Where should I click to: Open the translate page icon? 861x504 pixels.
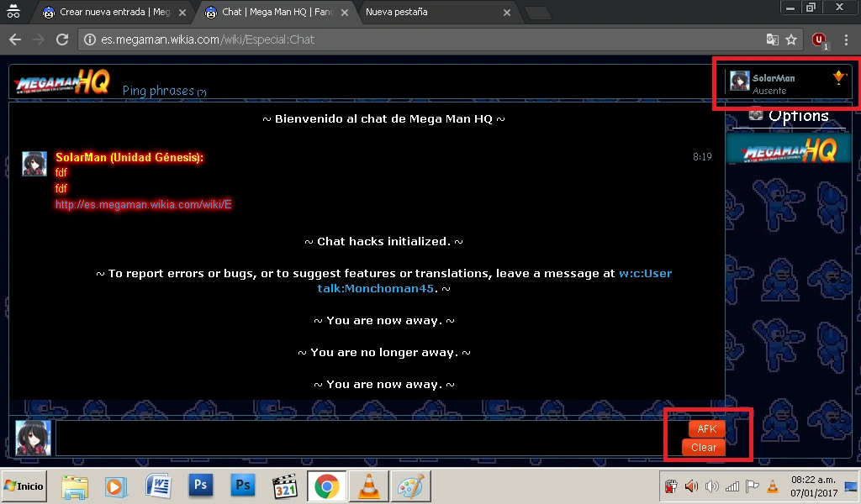coord(772,39)
